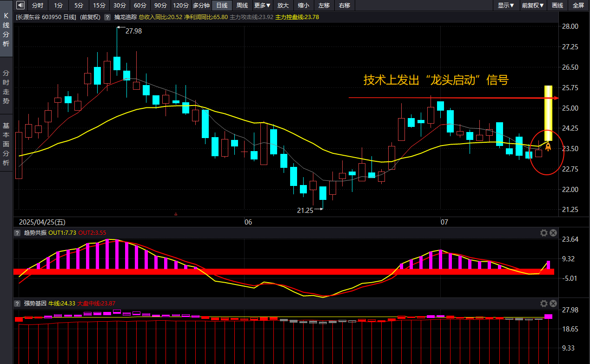Activate the 画线 drawing tool
The height and width of the screenshot is (364, 590).
pos(557,6)
